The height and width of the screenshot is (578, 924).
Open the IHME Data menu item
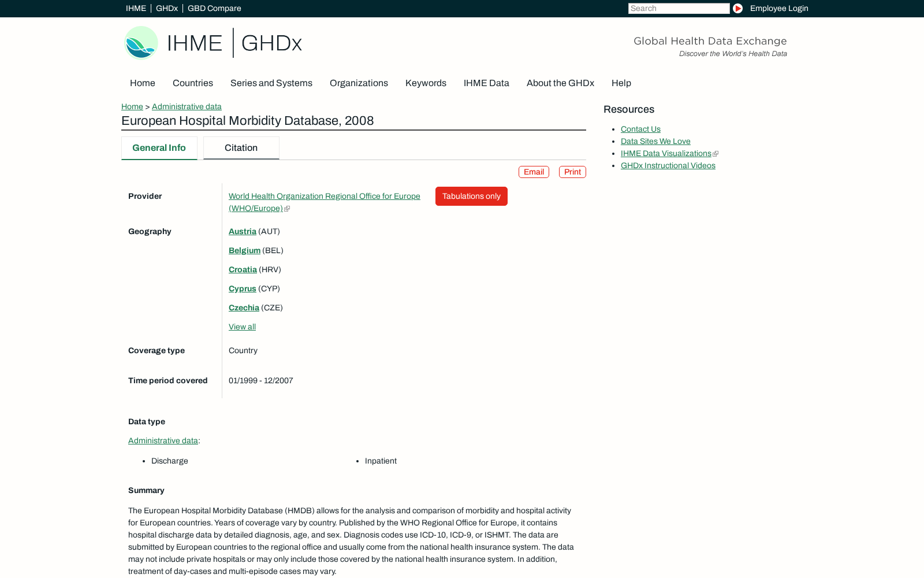(x=486, y=83)
